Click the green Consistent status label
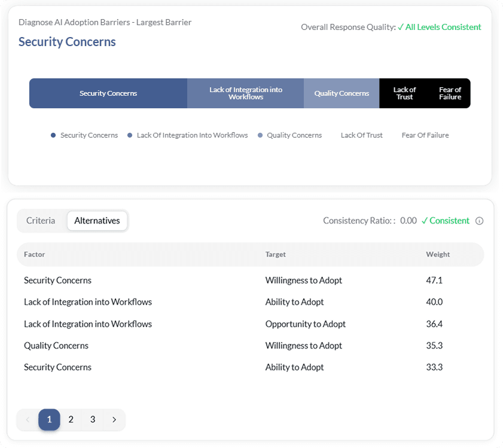The width and height of the screenshot is (503, 448). pyautogui.click(x=445, y=221)
